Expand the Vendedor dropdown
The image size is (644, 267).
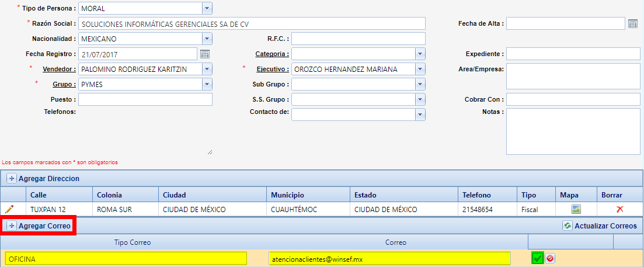[207, 69]
